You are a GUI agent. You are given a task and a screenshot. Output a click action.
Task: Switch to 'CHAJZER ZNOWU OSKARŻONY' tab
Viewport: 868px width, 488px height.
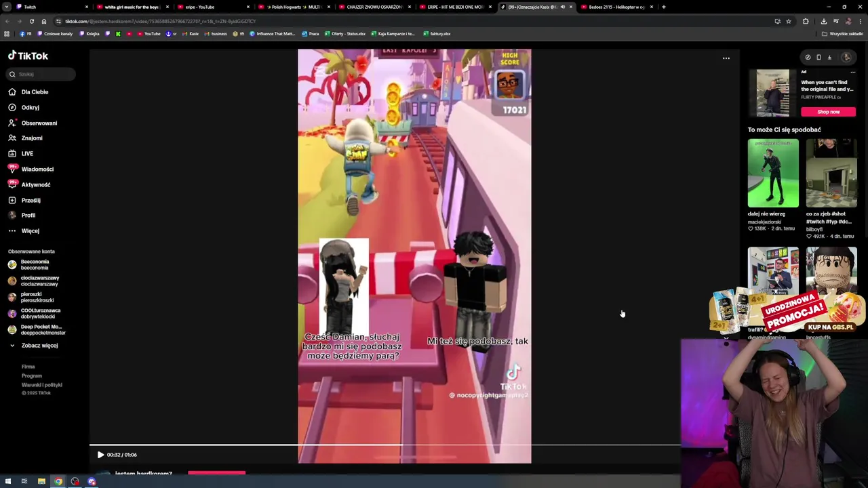[x=374, y=7]
